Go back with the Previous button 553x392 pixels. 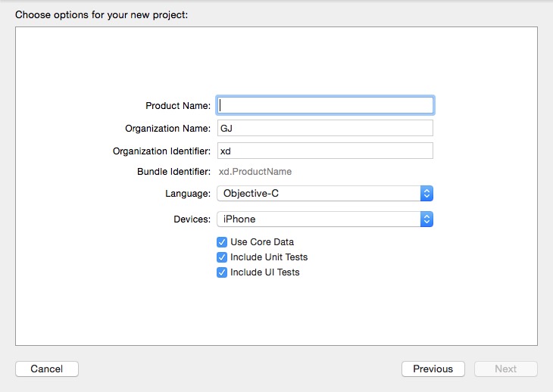coord(433,369)
